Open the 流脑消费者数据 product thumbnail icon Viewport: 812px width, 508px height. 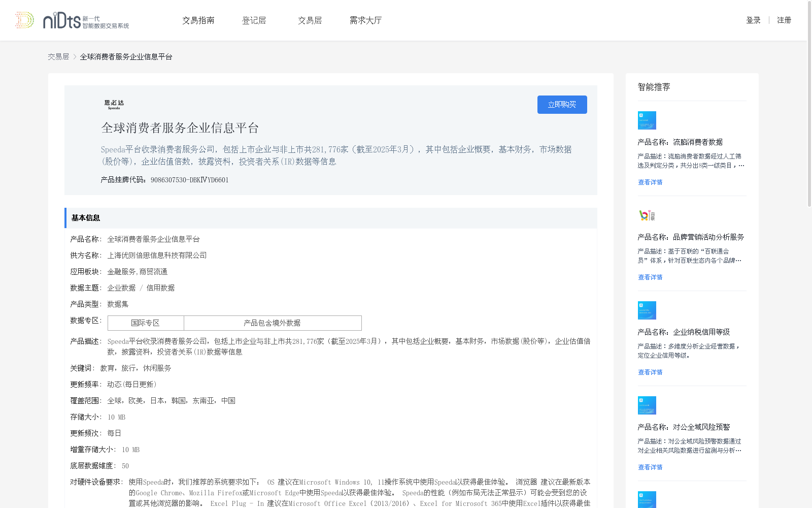647,120
